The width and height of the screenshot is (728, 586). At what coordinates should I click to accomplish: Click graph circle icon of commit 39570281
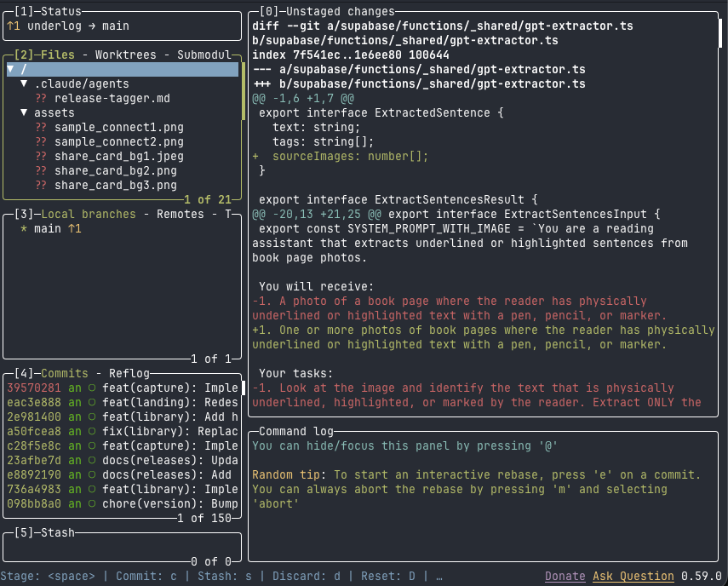click(92, 388)
